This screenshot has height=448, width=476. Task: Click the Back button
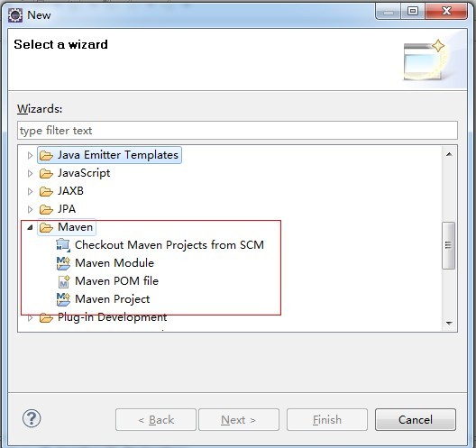(156, 420)
